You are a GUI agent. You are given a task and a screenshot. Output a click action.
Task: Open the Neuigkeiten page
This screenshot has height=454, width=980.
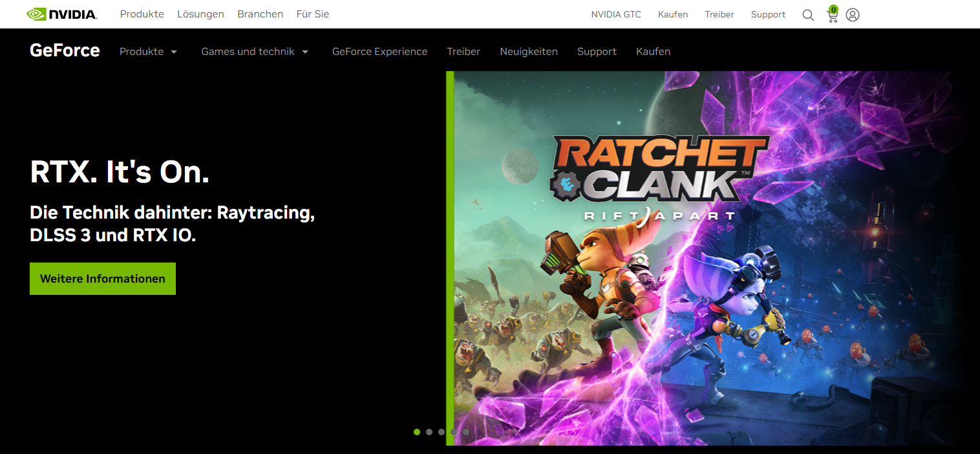tap(529, 52)
